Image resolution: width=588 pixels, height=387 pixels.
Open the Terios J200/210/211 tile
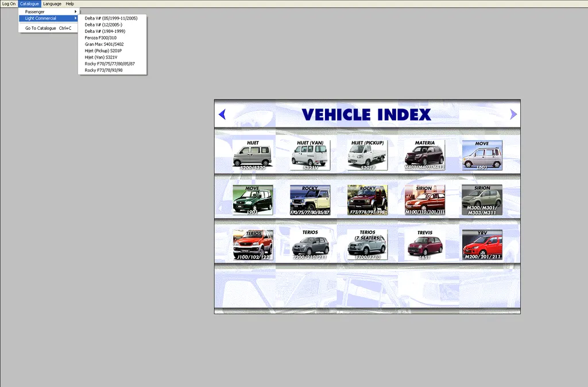(310, 245)
